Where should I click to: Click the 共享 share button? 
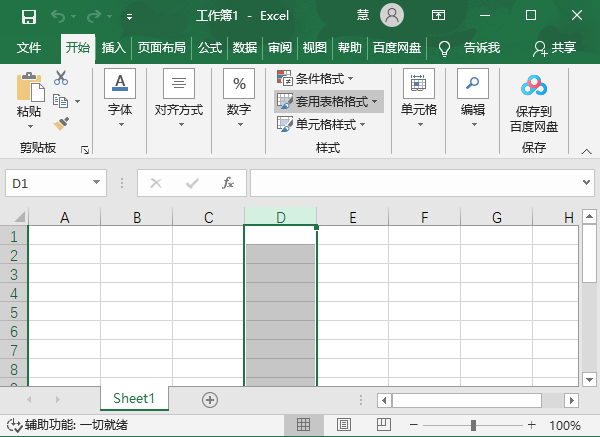coord(555,47)
